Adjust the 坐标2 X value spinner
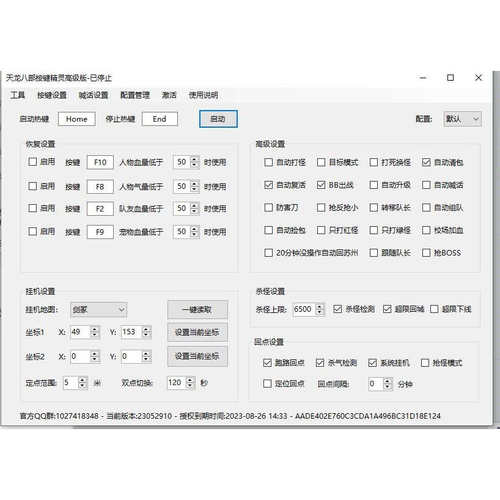The height and width of the screenshot is (500, 500). 85,356
